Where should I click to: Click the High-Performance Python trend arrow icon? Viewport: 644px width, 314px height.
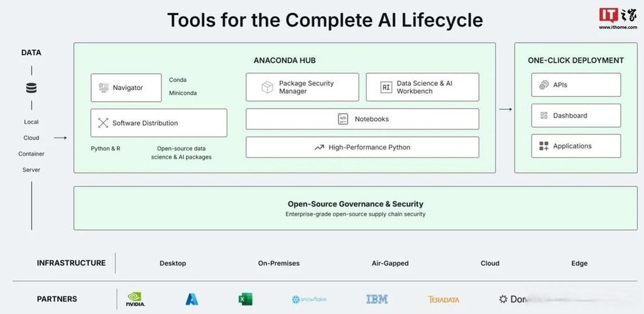[319, 148]
